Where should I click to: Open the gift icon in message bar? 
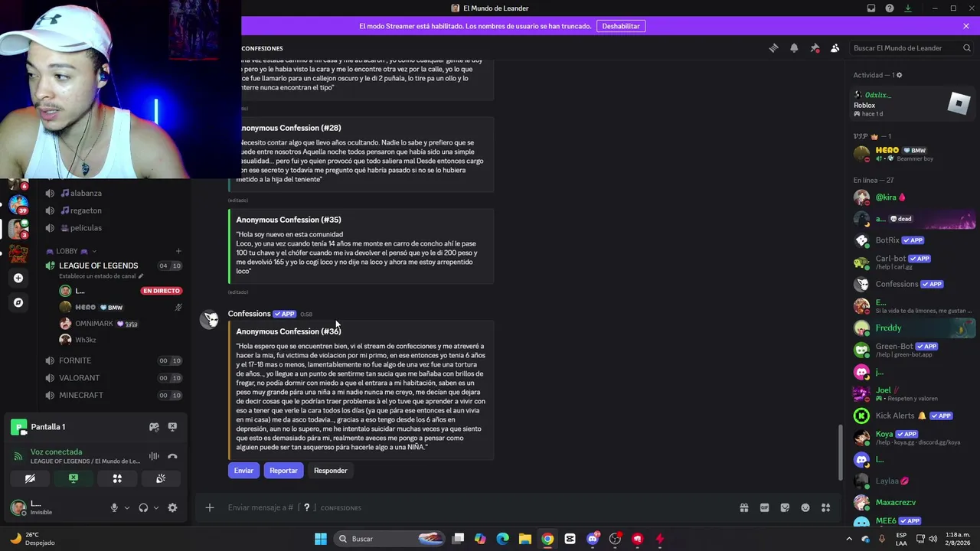click(743, 507)
